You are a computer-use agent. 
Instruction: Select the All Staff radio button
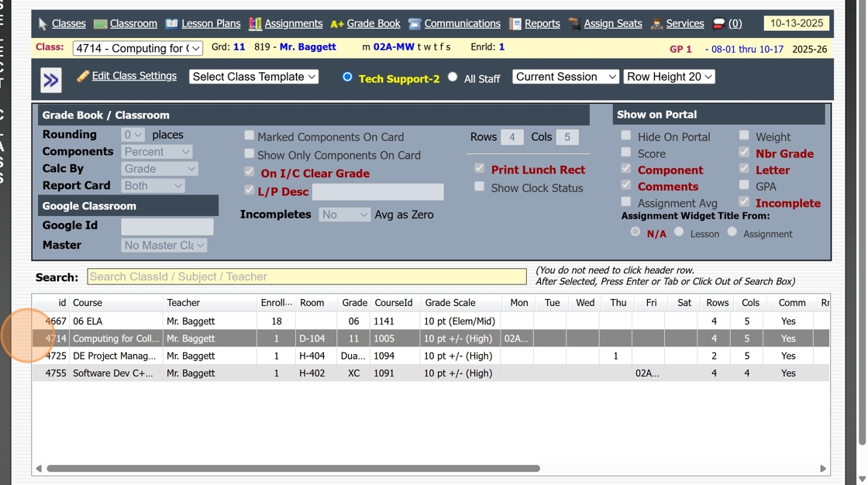click(x=453, y=77)
